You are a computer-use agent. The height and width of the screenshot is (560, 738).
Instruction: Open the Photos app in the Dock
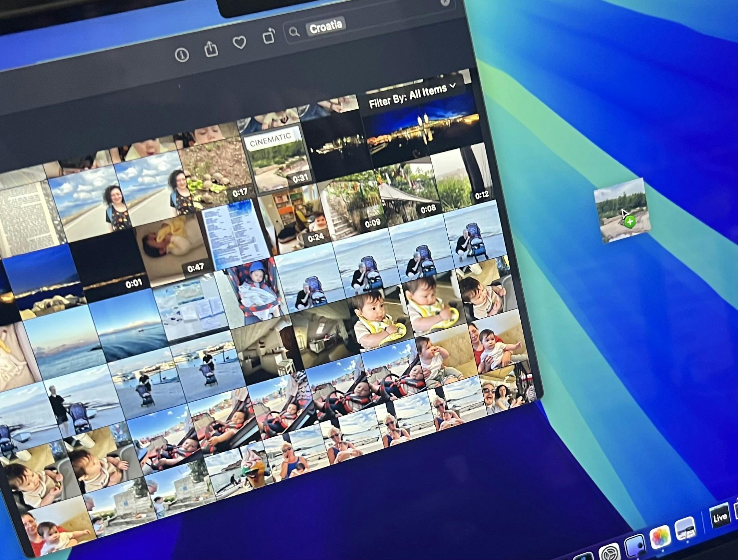pos(660,537)
